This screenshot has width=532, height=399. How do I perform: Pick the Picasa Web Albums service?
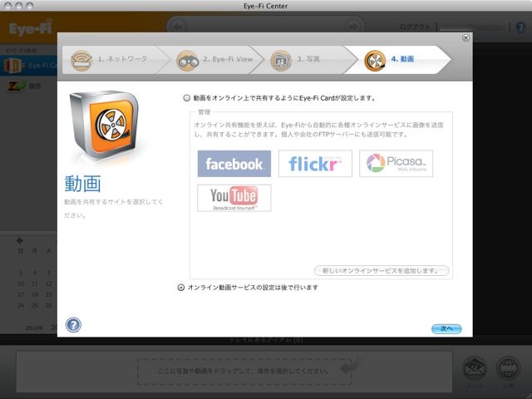tap(396, 164)
